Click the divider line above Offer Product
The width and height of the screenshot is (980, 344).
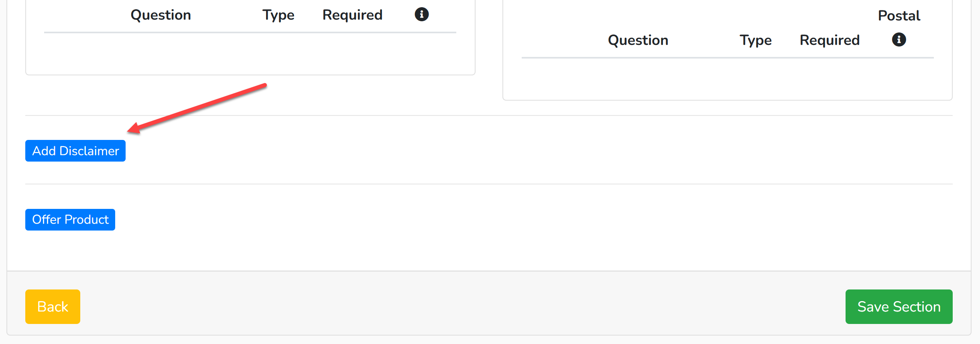click(x=489, y=184)
